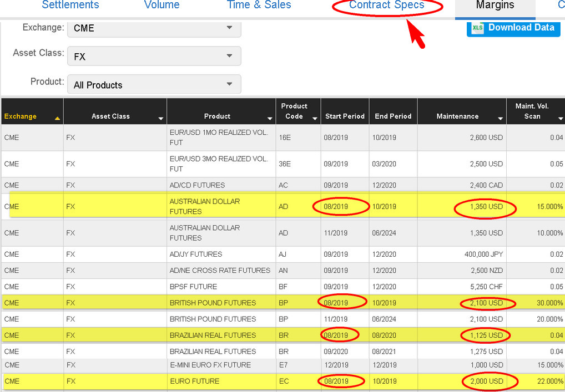The width and height of the screenshot is (565, 392).
Task: Click the 2,600 USD maintenance value
Action: tap(486, 138)
